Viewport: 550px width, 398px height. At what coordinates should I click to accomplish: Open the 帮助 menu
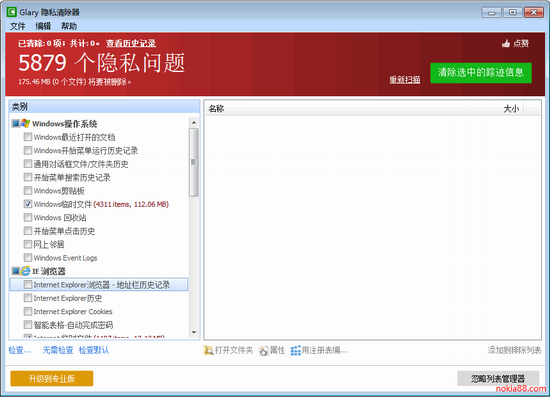(69, 26)
